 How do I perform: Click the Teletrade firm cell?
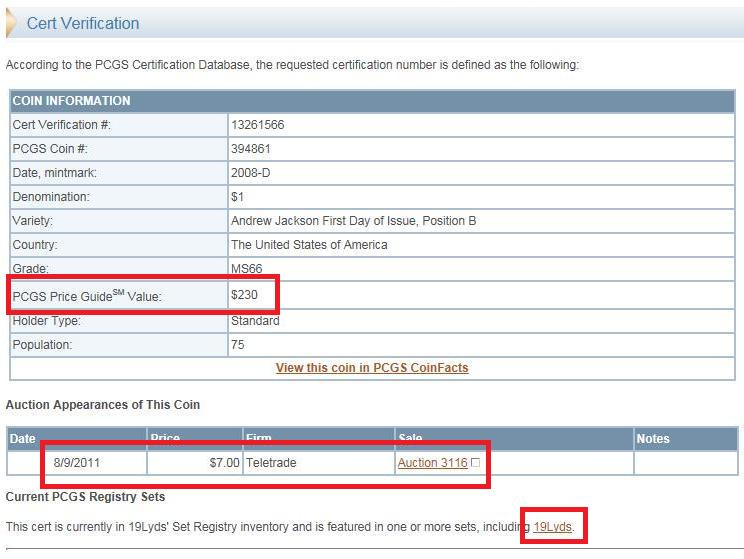click(273, 463)
